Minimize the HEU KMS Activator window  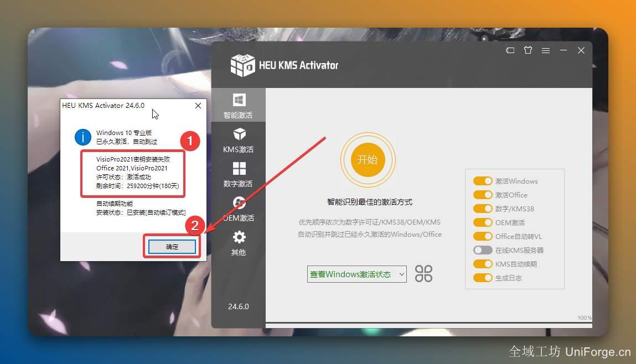click(x=563, y=50)
